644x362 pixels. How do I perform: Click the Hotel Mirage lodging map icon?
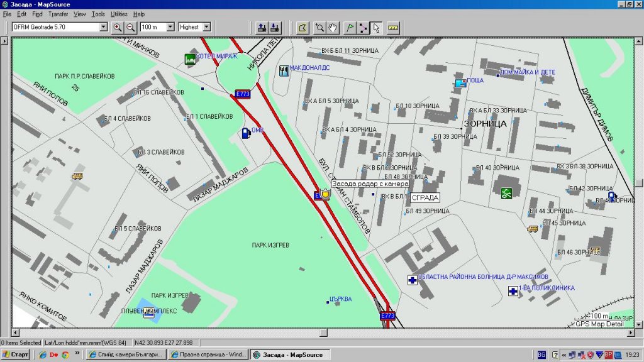point(190,59)
